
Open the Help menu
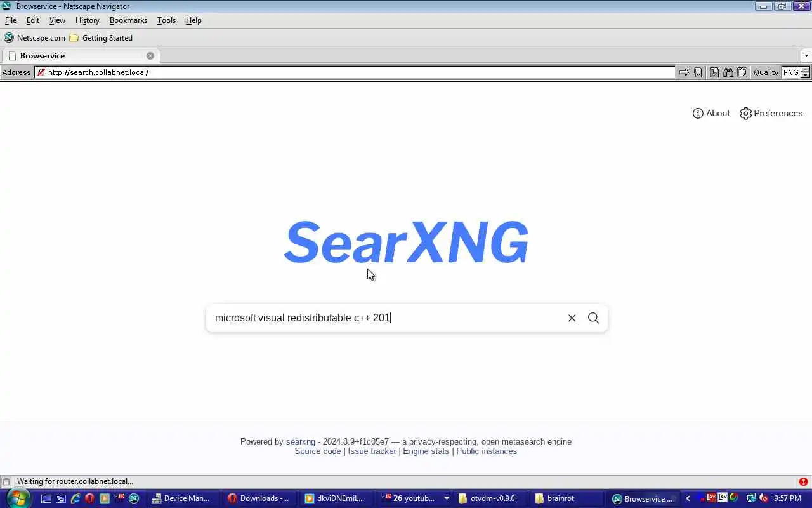click(193, 20)
